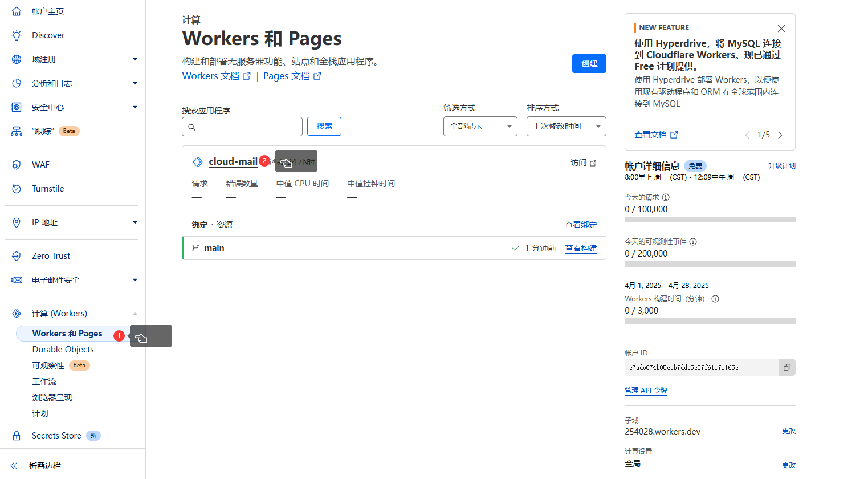Click the 创建 button
The width and height of the screenshot is (868, 479).
tap(589, 63)
